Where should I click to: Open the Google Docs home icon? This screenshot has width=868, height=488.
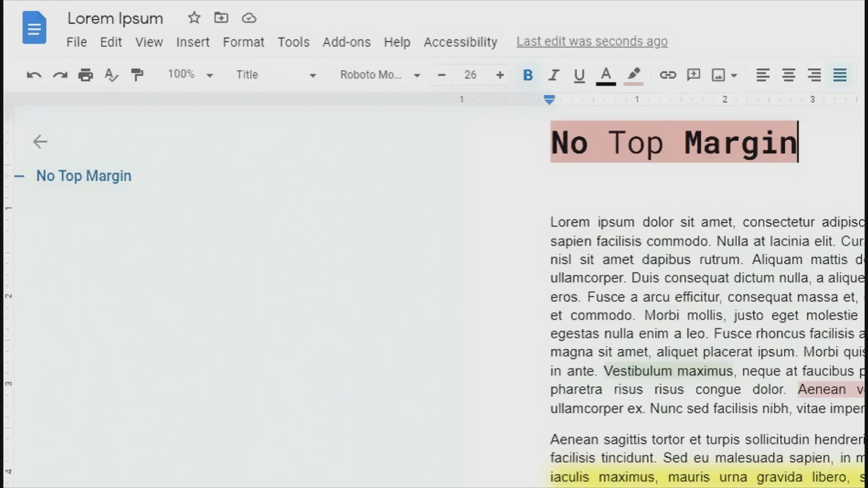pos(34,28)
